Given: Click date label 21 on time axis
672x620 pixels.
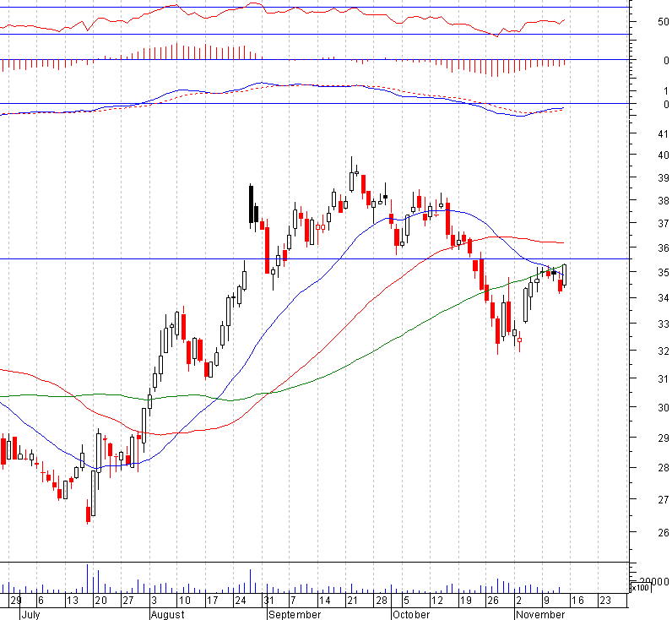Looking at the screenshot, I should 352,601.
